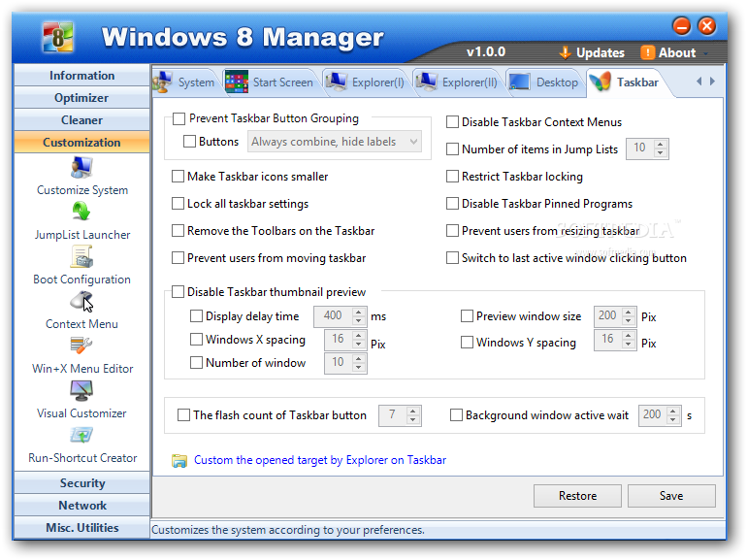Viewport: 747px width, 560px height.
Task: Open Custom the opened target by Explorer link
Action: tap(320, 460)
